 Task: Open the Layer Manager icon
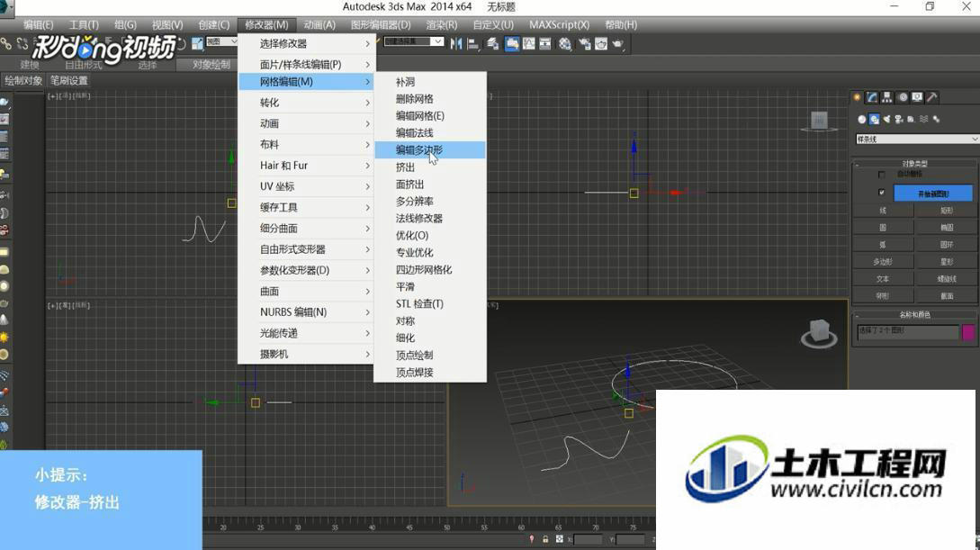[493, 44]
